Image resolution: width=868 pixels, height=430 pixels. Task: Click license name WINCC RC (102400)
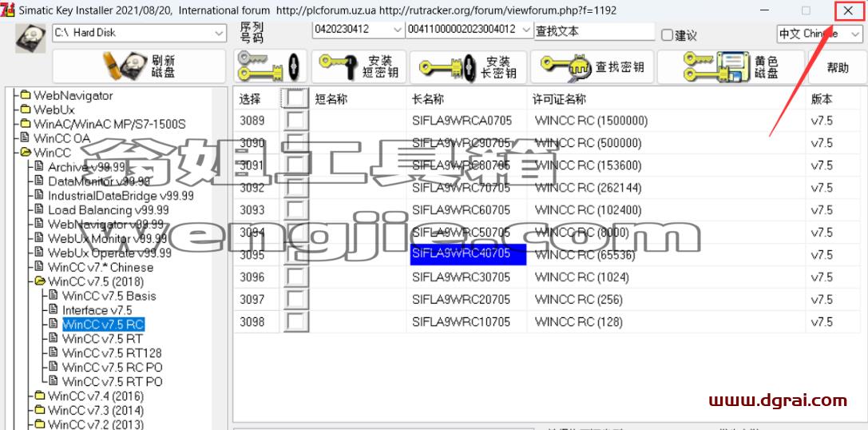pyautogui.click(x=588, y=210)
